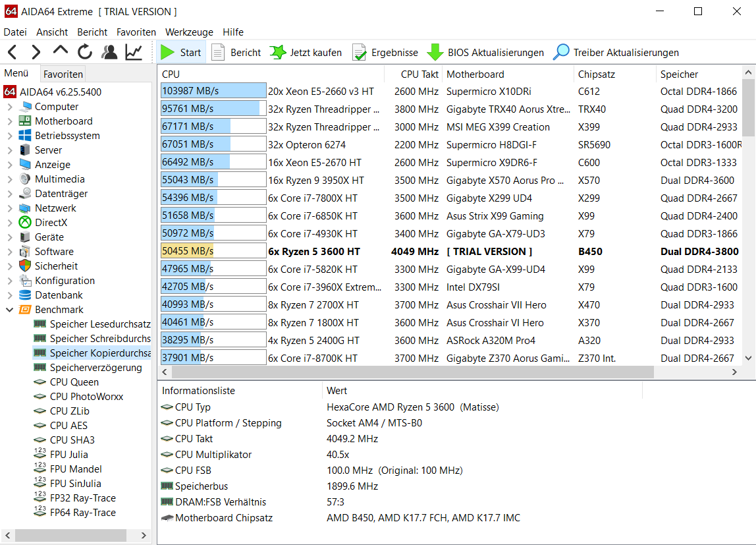This screenshot has height=545, width=756.
Task: Open the line graph icon in the toolbar
Action: [x=134, y=52]
